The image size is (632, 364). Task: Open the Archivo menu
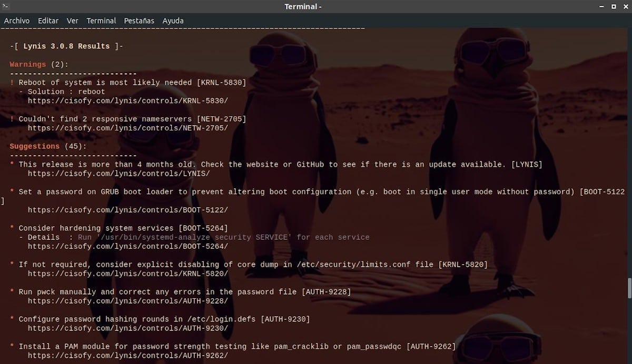tap(17, 21)
